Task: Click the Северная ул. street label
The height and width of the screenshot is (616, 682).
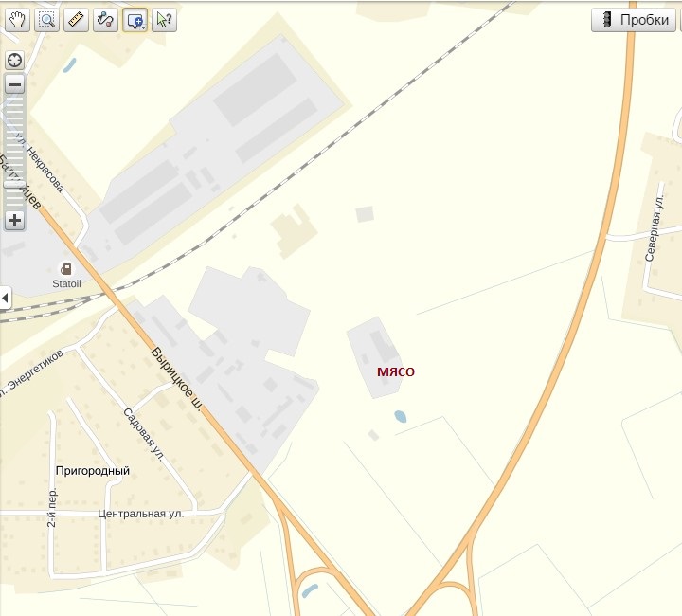Action: [655, 228]
